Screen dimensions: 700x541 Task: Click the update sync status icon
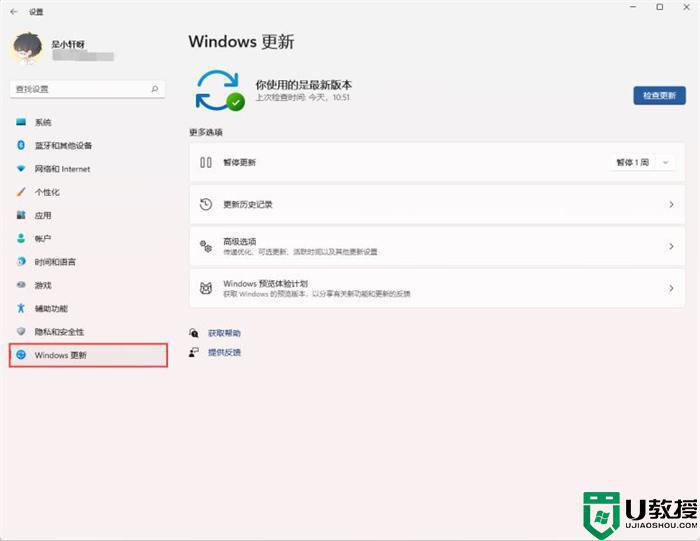point(219,91)
